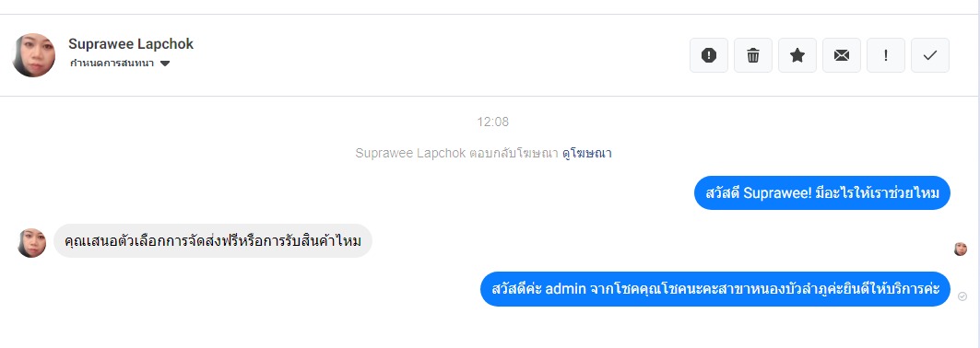This screenshot has height=348, width=980.
Task: Flag conversation with exclamation mark icon
Action: click(x=886, y=55)
